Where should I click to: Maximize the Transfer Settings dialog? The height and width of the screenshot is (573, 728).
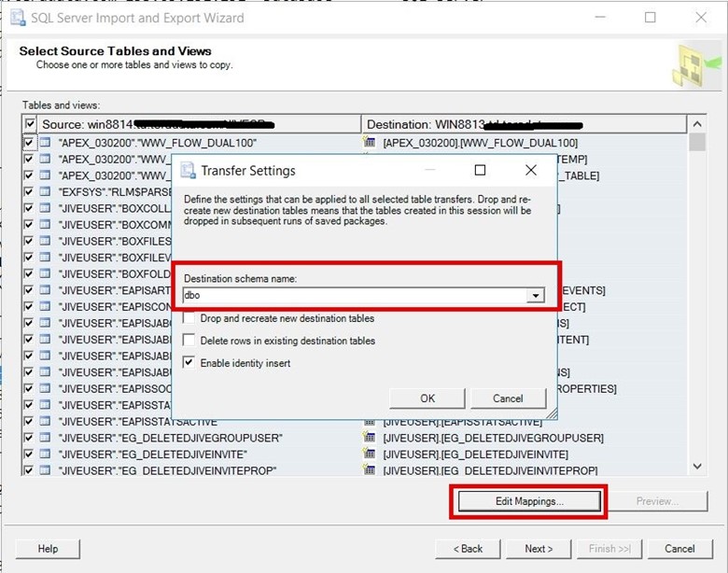[480, 171]
